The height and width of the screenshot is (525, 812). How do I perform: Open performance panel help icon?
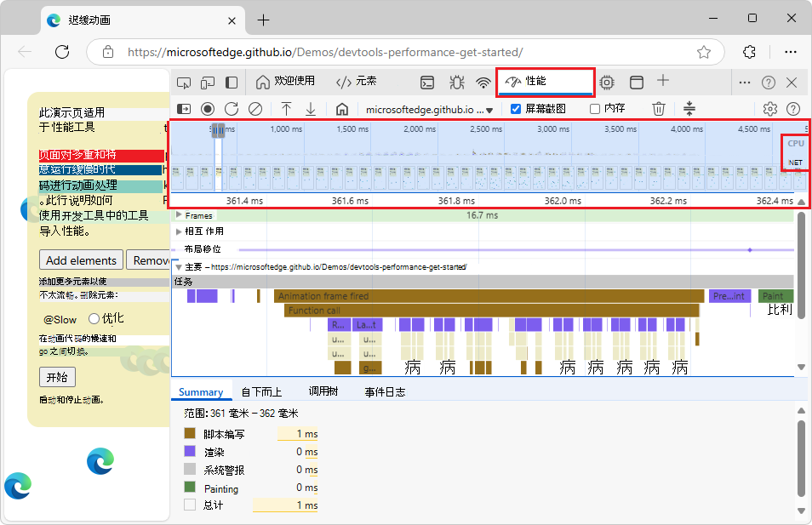click(793, 109)
